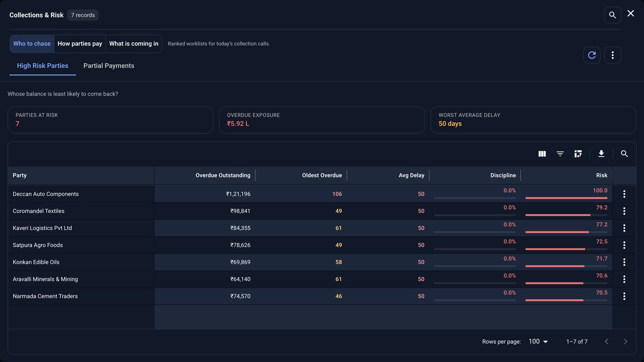Click the Worst Average Delay card
This screenshot has width=644, height=362.
point(533,120)
